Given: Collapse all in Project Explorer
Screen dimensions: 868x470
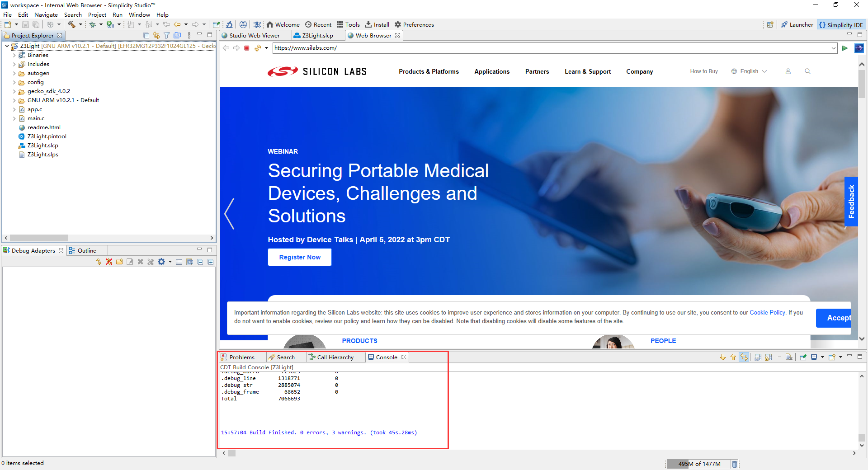Looking at the screenshot, I should pyautogui.click(x=146, y=35).
